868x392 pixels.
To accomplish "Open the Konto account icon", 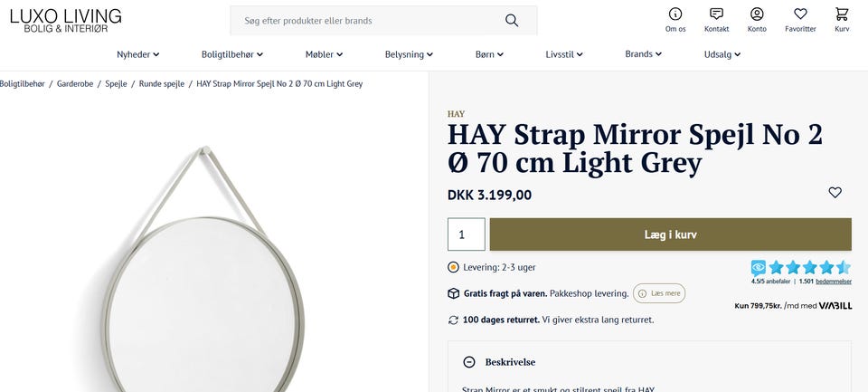I will coord(757,14).
